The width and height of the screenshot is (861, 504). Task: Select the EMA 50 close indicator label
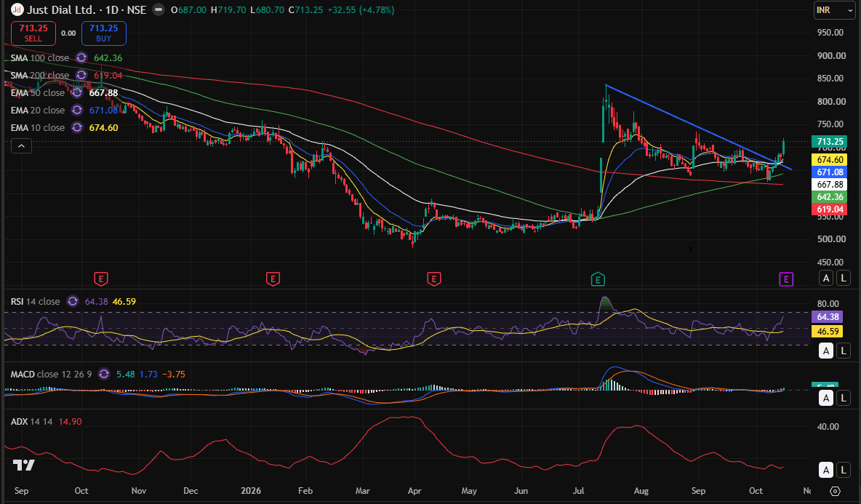coord(38,93)
